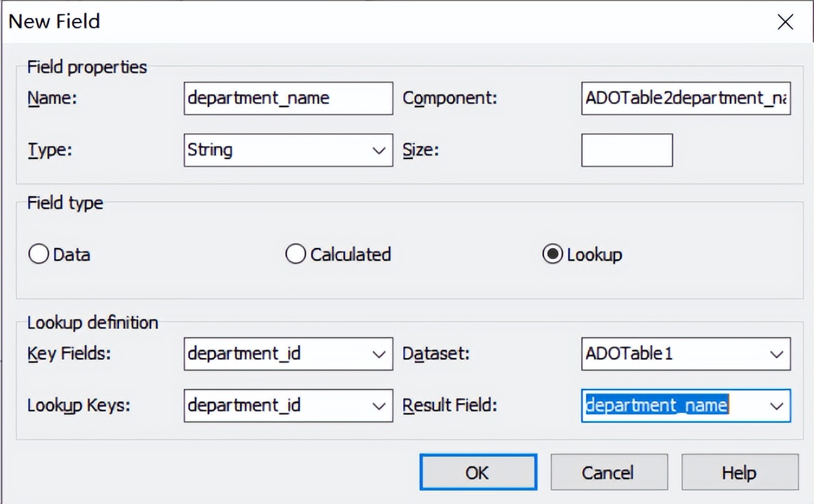Expand the Lookup Keys combo box arrow
This screenshot has height=504, width=814.
(379, 406)
